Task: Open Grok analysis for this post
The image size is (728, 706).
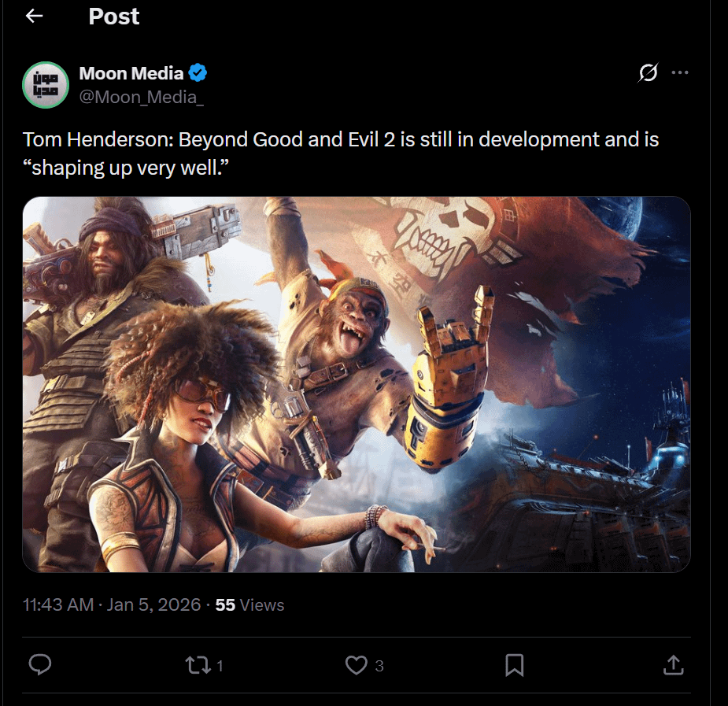Action: coord(647,73)
